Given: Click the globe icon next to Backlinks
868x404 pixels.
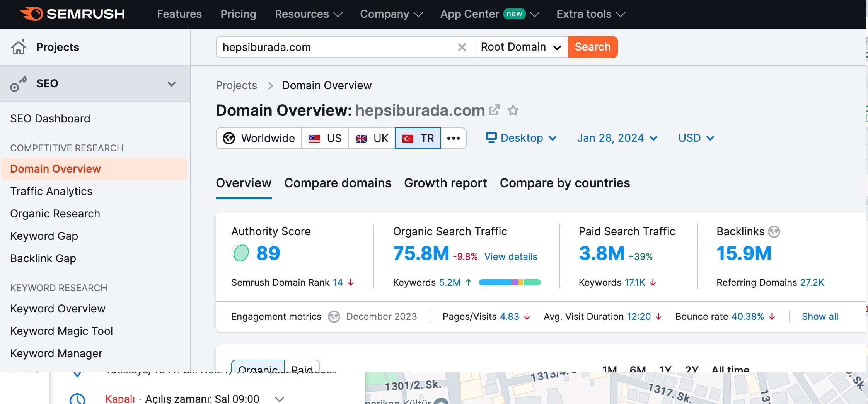Looking at the screenshot, I should [774, 232].
